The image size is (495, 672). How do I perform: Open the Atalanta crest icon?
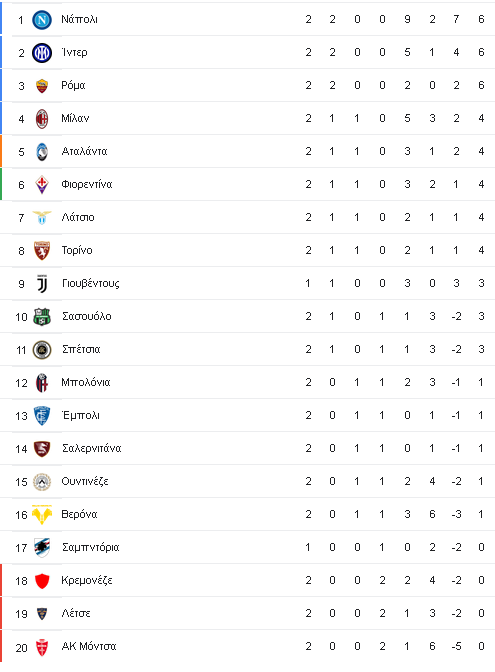[42, 152]
